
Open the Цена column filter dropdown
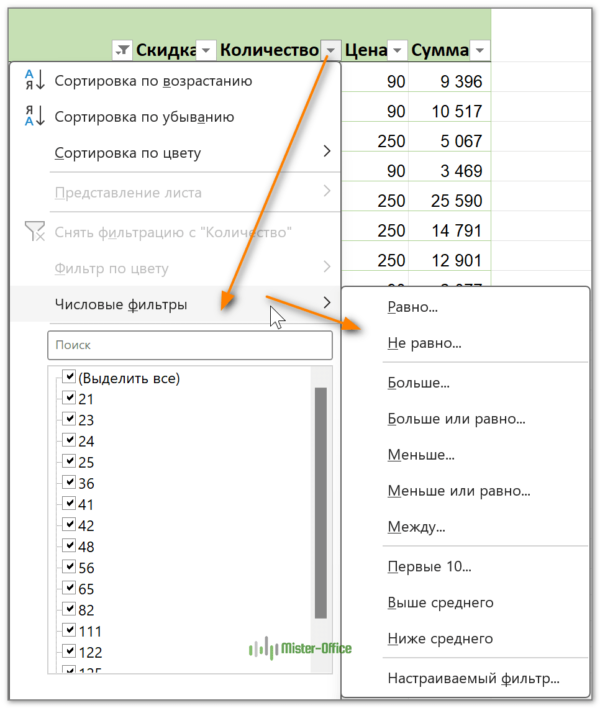point(397,50)
